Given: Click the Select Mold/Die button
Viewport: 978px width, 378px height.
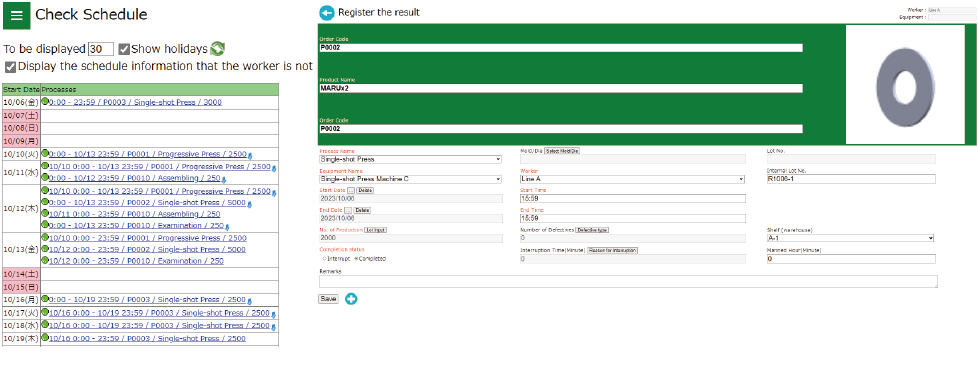Looking at the screenshot, I should [x=562, y=151].
